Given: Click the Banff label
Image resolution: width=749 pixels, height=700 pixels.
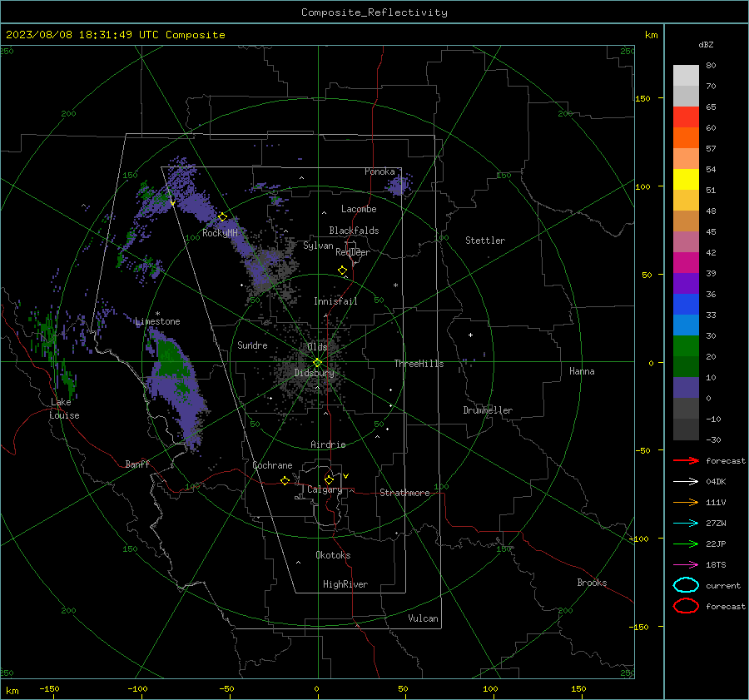Looking at the screenshot, I should (137, 464).
